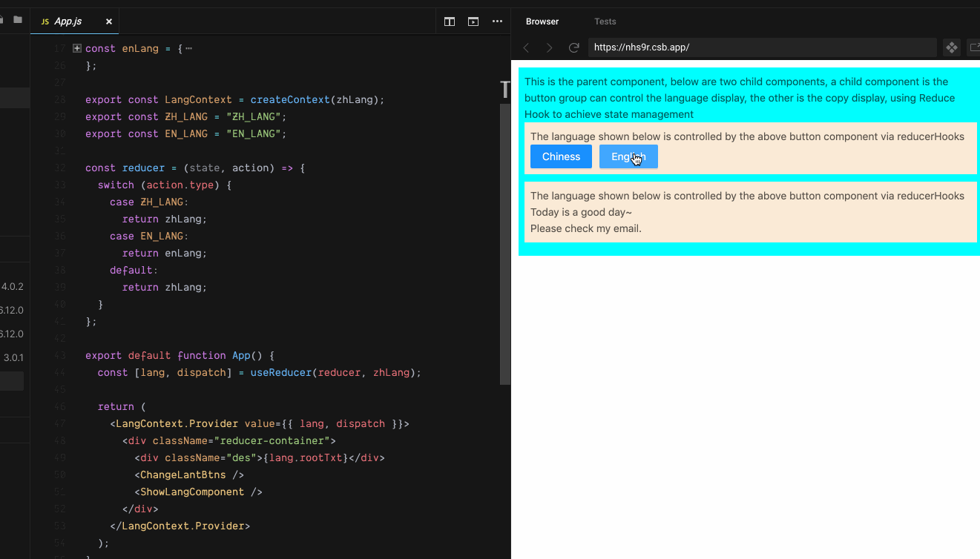980x559 pixels.
Task: Click the English language button
Action: point(628,156)
